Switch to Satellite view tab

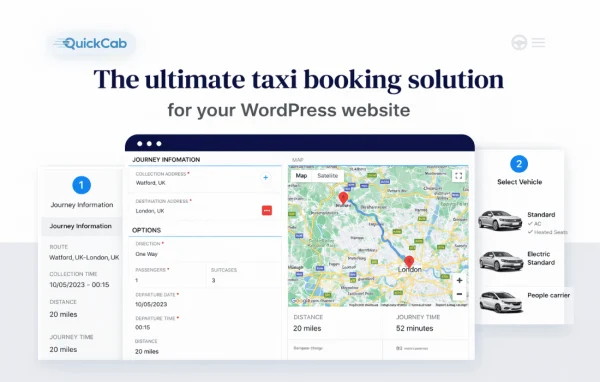coord(328,176)
